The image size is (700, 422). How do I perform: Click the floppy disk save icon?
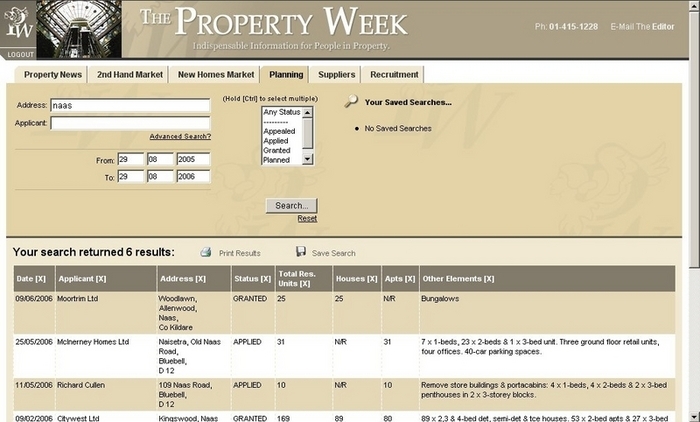[x=301, y=252]
